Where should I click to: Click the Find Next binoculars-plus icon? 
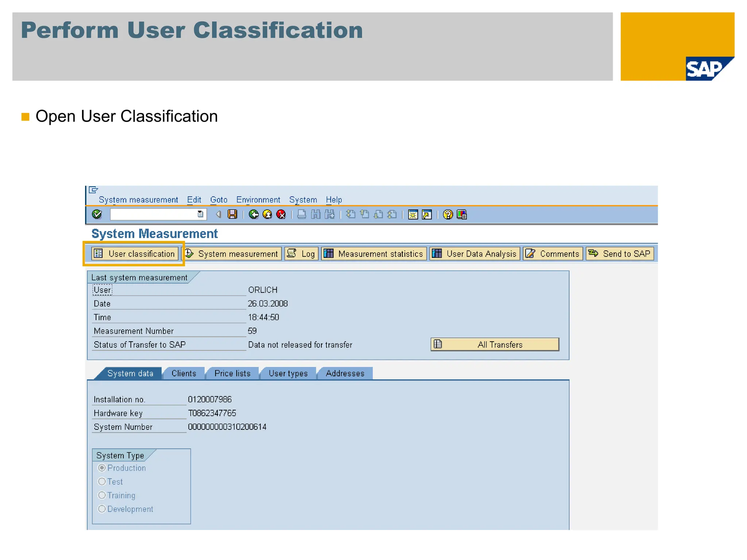tap(330, 214)
